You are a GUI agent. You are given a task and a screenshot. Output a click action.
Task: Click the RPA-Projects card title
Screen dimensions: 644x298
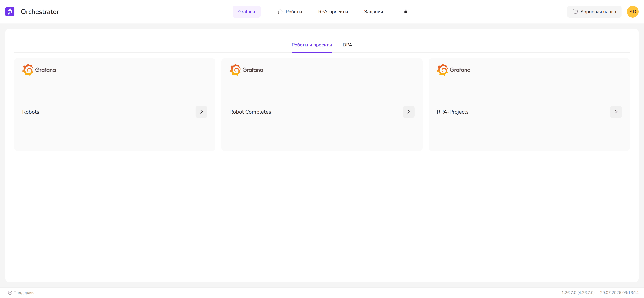pos(452,112)
